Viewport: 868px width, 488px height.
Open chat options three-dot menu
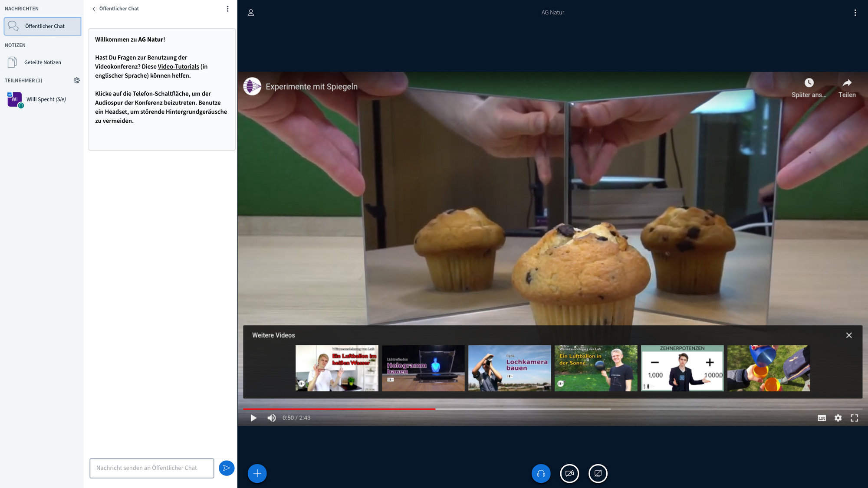(227, 9)
